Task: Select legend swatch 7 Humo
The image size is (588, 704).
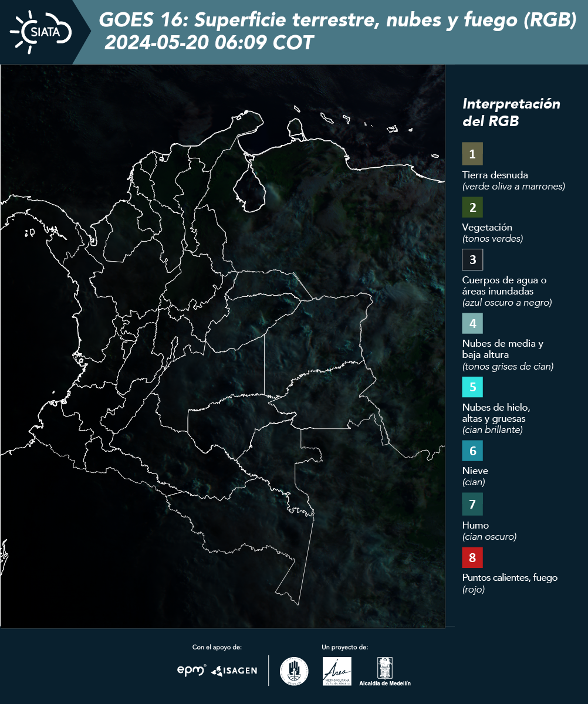Action: click(x=472, y=504)
